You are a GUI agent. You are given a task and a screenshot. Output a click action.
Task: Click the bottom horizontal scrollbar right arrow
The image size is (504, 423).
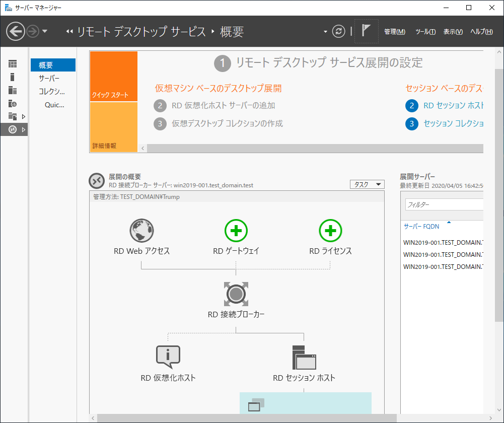coord(491,418)
